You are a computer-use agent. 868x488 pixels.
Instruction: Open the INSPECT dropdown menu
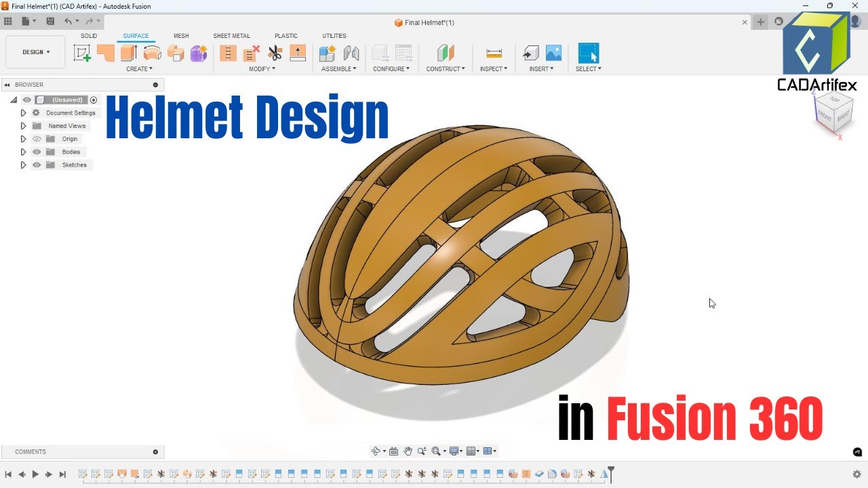tap(494, 68)
